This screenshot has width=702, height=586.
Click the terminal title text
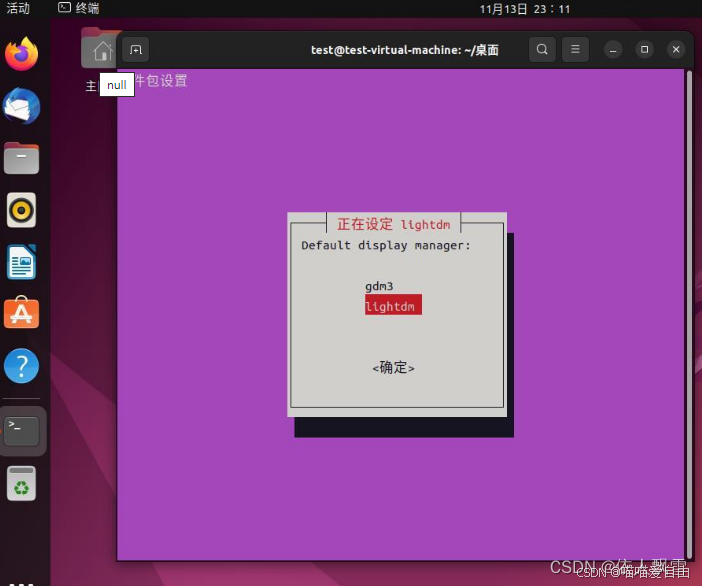click(x=405, y=50)
